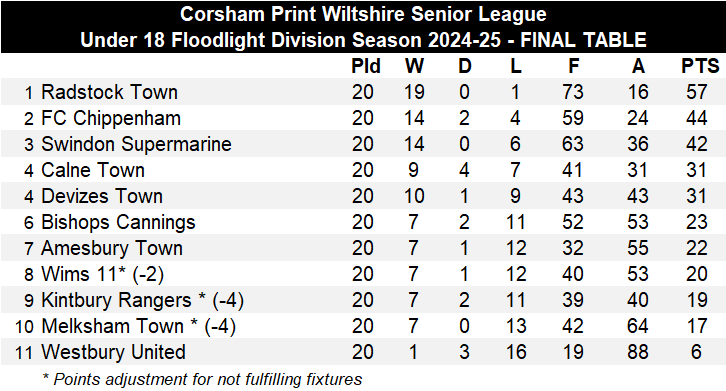Screen dimensions: 726x391
Task: Click the Devizes Town team name
Action: coord(102,196)
